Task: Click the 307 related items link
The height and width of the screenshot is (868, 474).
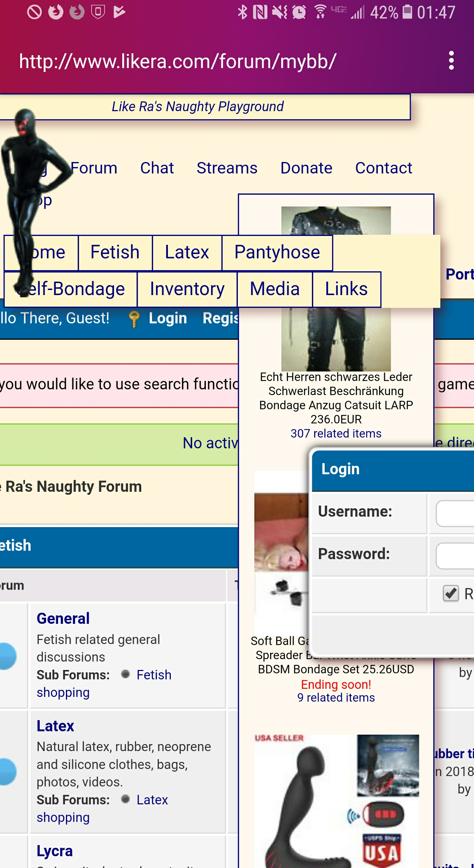Action: [x=336, y=433]
